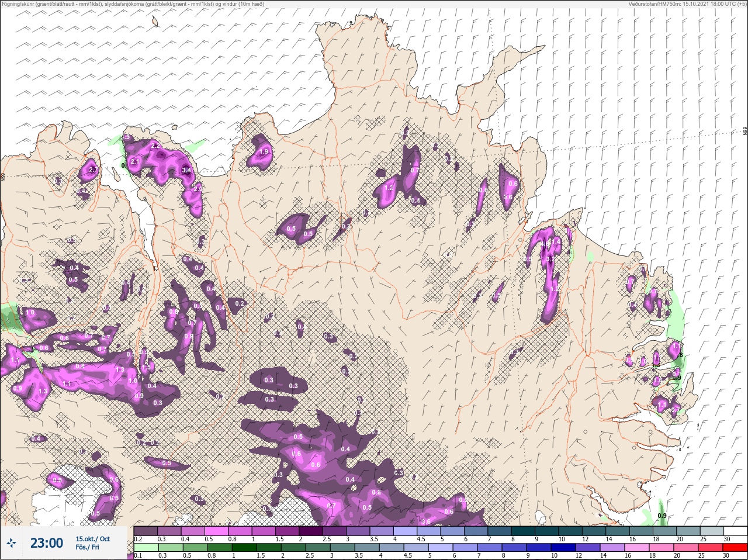Pick the pale green lower swatch between 0.1 and 0.3
The height and width of the screenshot is (560, 748).
[146, 547]
